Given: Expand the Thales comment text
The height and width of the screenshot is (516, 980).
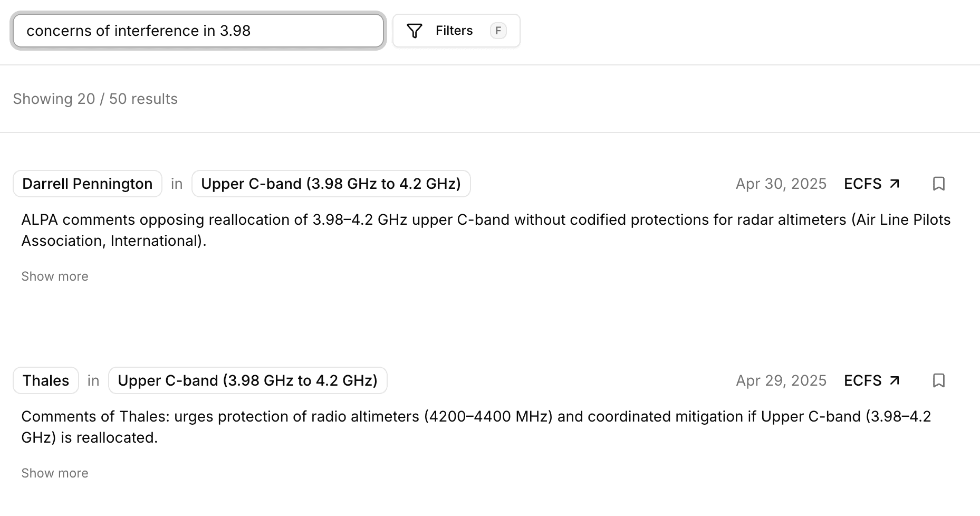Looking at the screenshot, I should coord(54,473).
